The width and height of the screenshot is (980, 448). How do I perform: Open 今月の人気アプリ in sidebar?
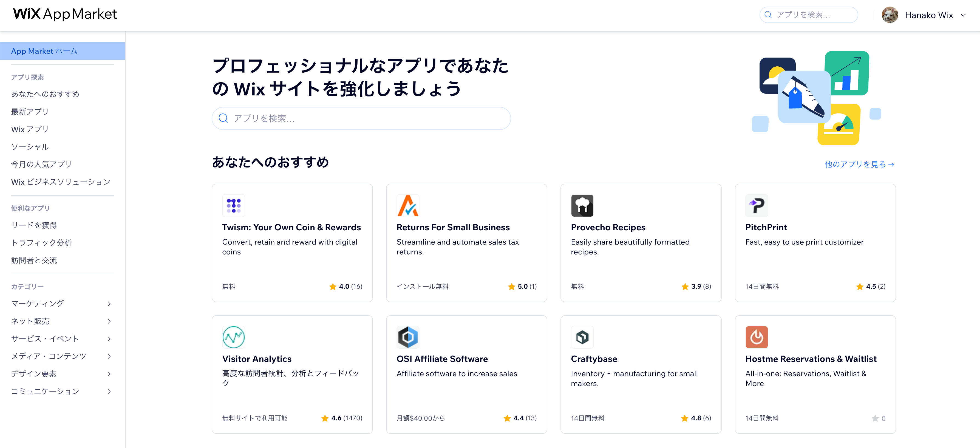[x=41, y=164]
